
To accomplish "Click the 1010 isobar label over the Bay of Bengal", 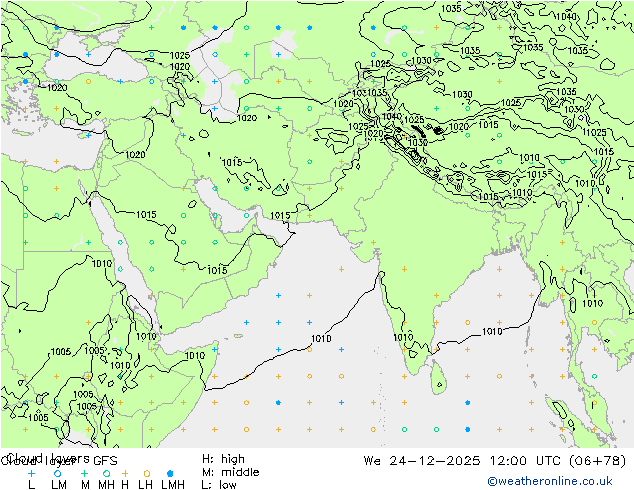I will pyautogui.click(x=492, y=332).
